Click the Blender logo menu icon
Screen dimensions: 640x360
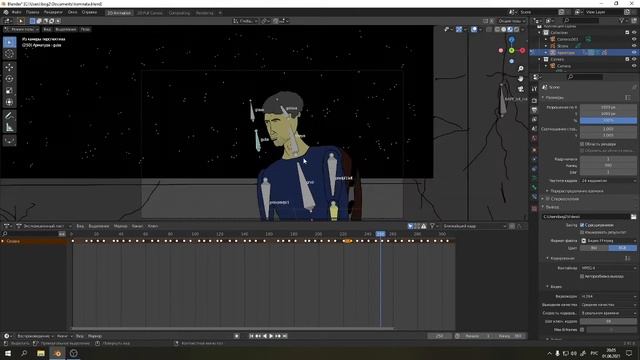[6, 12]
